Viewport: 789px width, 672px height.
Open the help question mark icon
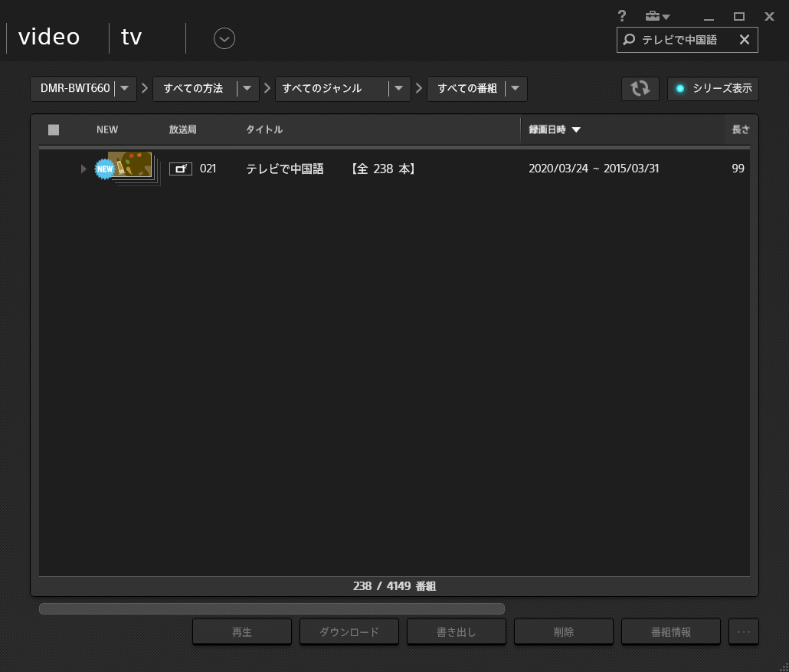click(x=622, y=16)
